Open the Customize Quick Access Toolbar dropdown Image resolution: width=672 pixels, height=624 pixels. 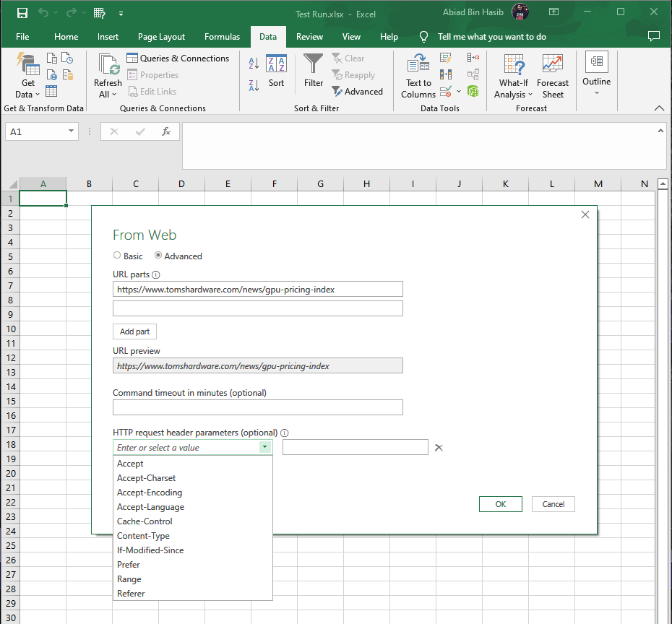121,14
